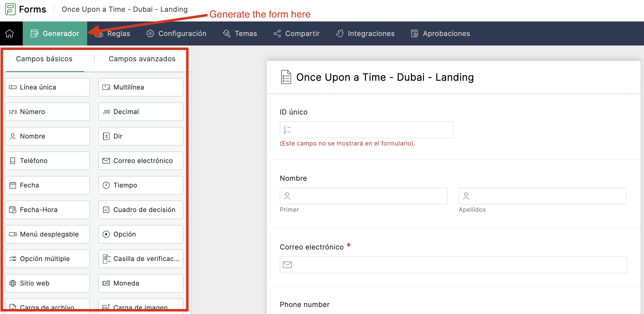This screenshot has height=314, width=644.
Task: Select the Línea única field
Action: [47, 87]
